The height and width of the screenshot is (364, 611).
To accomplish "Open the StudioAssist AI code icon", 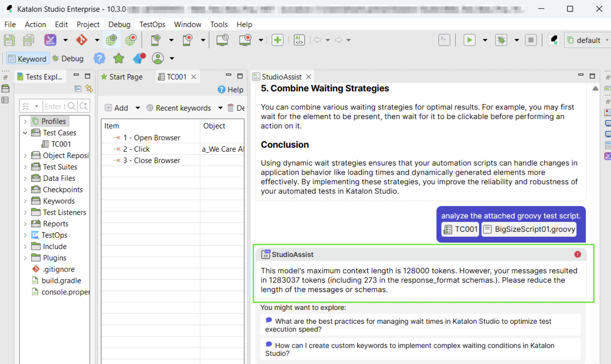I will pos(299,40).
